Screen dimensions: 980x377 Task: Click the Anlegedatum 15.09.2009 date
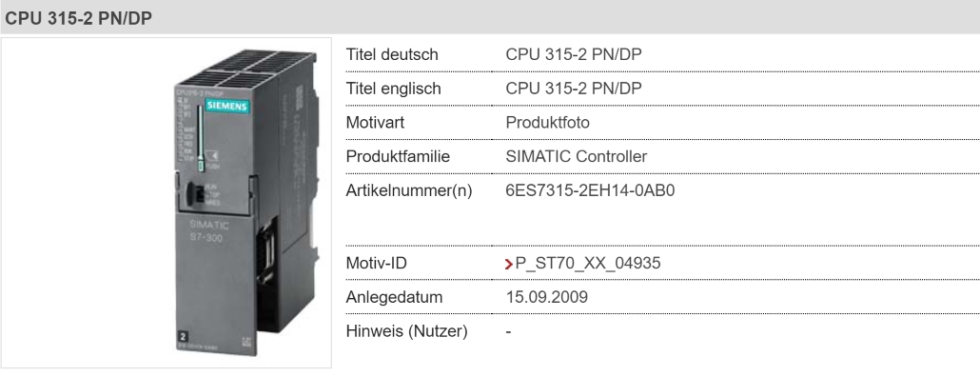tap(547, 297)
